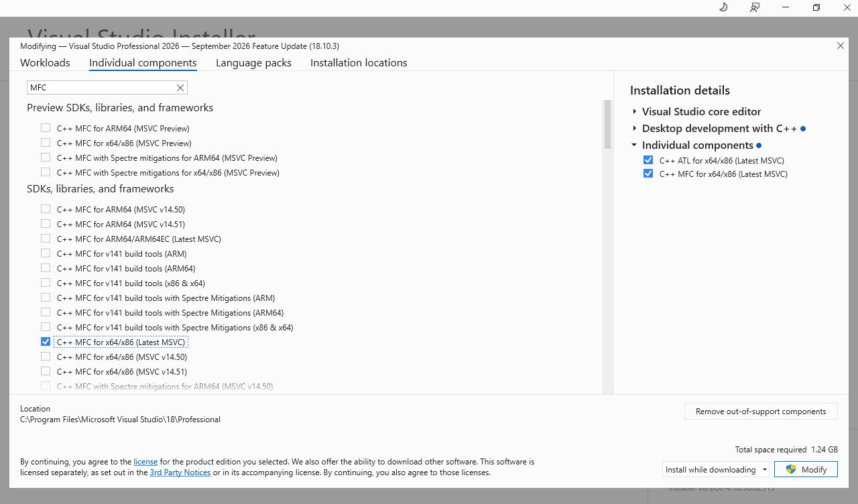Click the shield Modify button
Image resolution: width=858 pixels, height=504 pixels.
tap(806, 469)
